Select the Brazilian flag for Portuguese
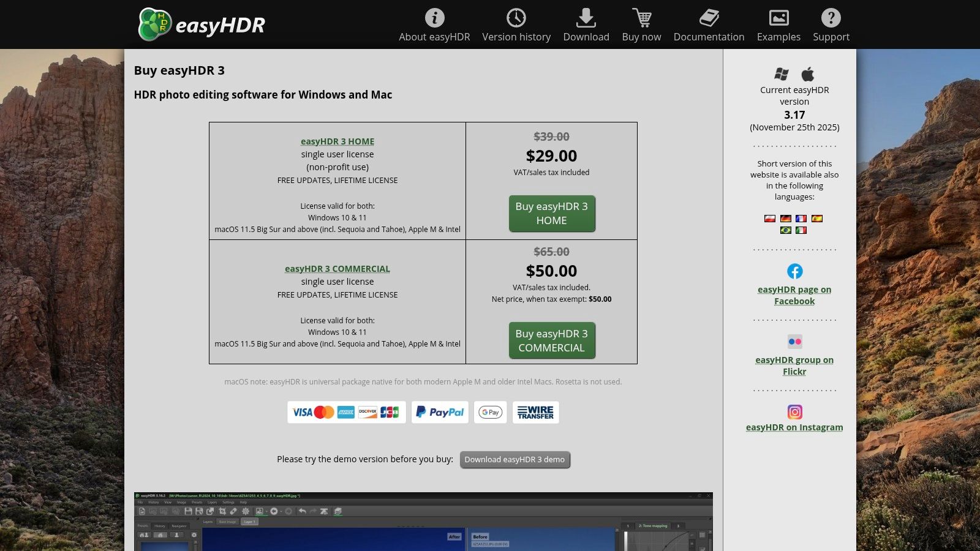Viewport: 980px width, 551px height. (786, 230)
